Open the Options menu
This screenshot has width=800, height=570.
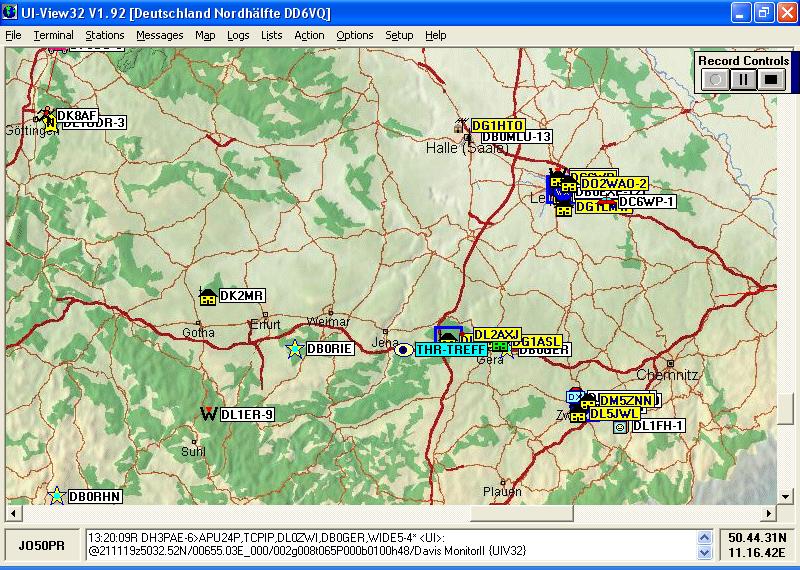[x=355, y=35]
